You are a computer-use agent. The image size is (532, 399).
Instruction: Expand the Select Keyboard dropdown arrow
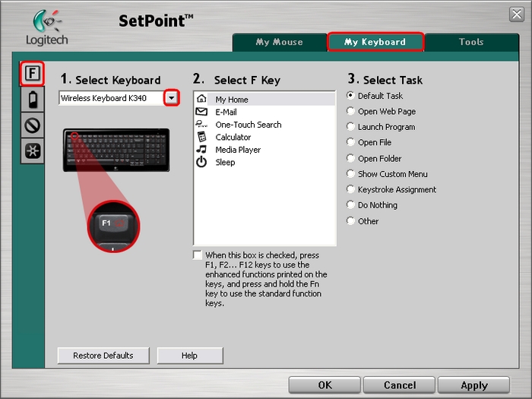[172, 98]
